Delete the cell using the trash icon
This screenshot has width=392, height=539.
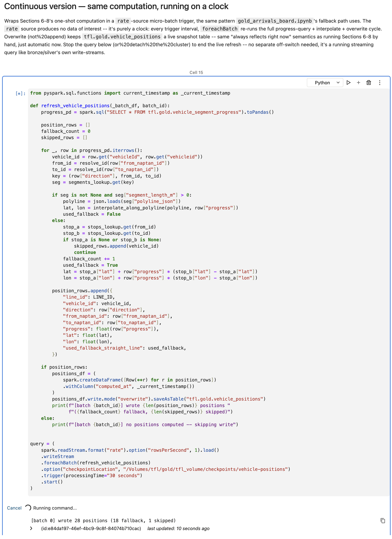click(369, 83)
